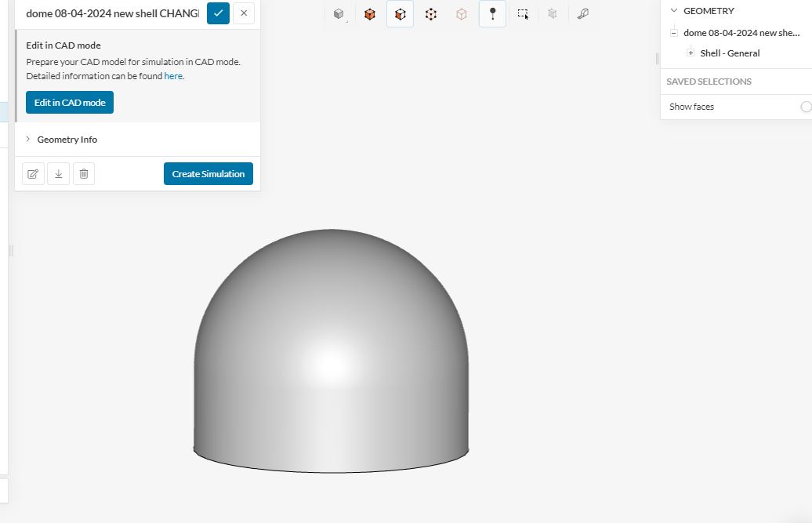812x523 pixels.
Task: Click the SAVED SELECTIONS header
Action: [x=709, y=82]
